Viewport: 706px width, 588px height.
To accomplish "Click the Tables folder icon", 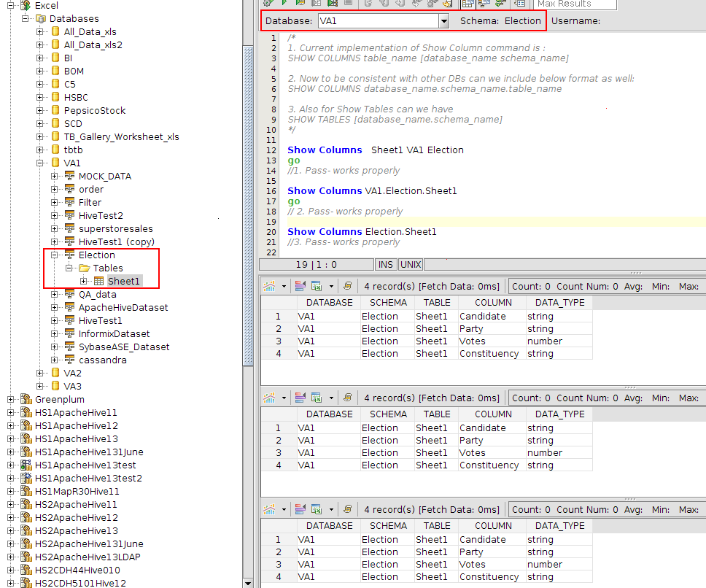I will point(84,268).
